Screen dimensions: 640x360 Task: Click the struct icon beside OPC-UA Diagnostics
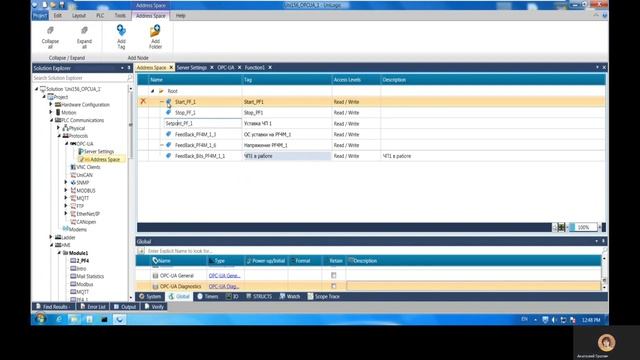155,287
